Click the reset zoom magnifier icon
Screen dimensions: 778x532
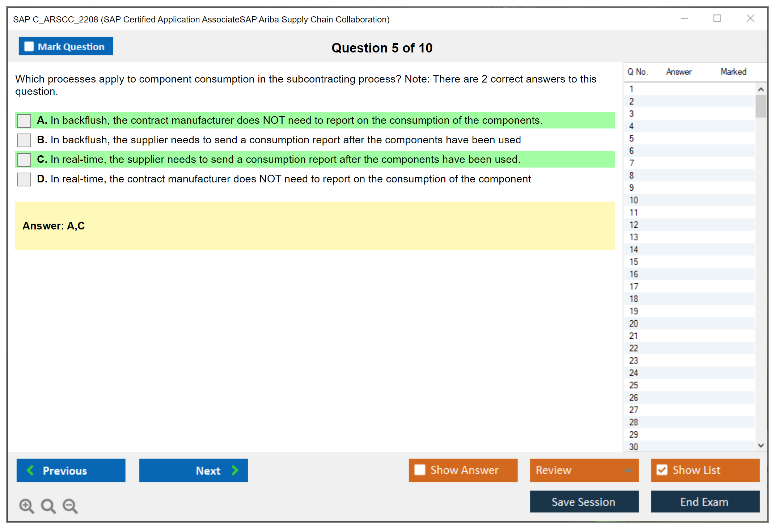48,506
